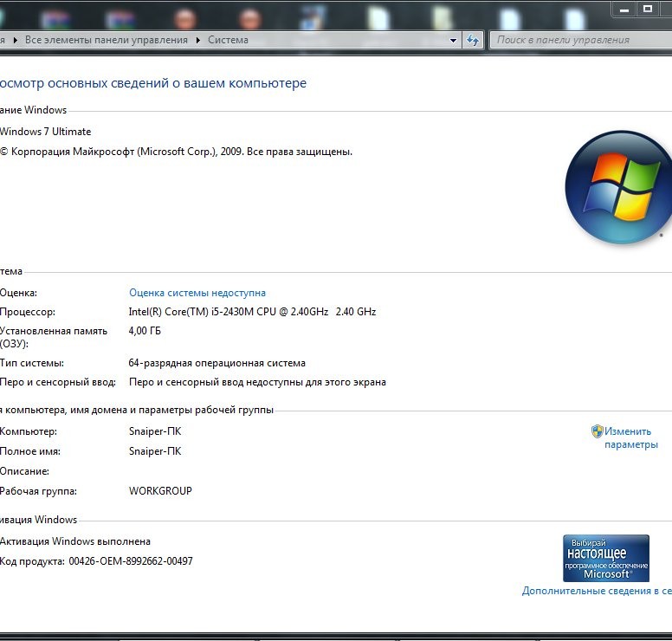Open 'Оценка системы недоступна' link
This screenshot has height=641, width=672.
pyautogui.click(x=197, y=293)
